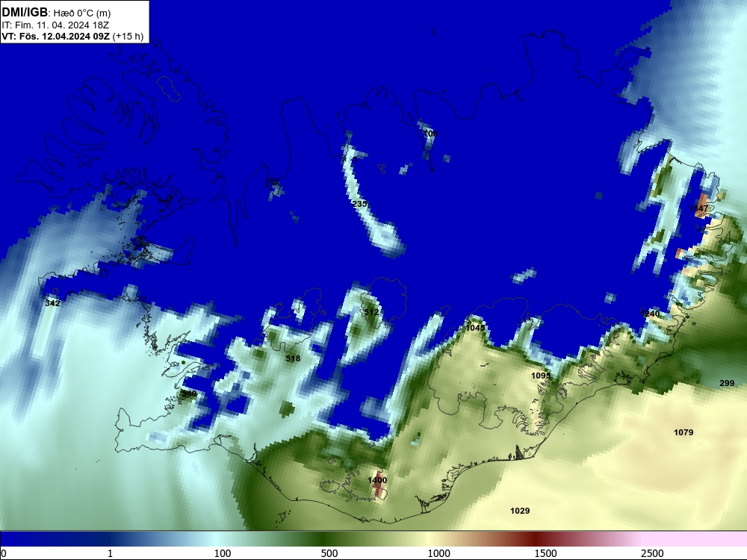747x560 pixels.
Task: Click the legend tick label '100'
Action: [223, 553]
